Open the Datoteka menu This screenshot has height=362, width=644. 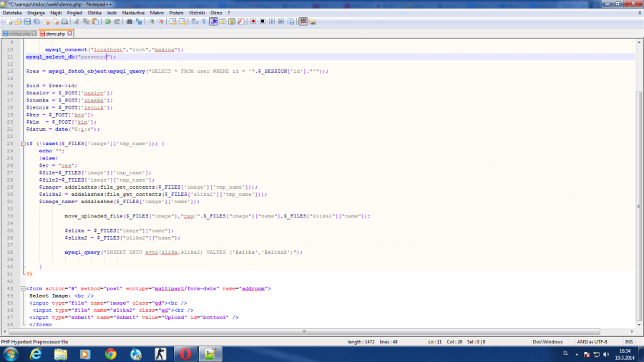[12, 12]
